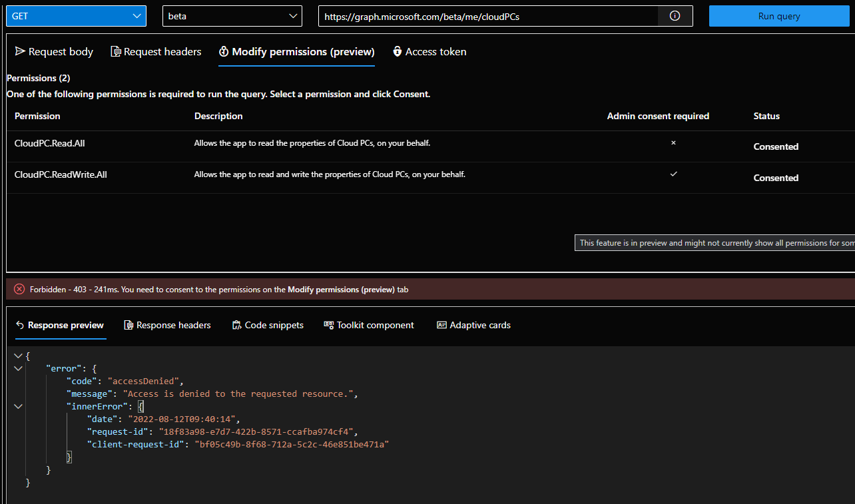Click the Access token lock icon
Viewport: 855px width, 504px height.
click(x=398, y=51)
